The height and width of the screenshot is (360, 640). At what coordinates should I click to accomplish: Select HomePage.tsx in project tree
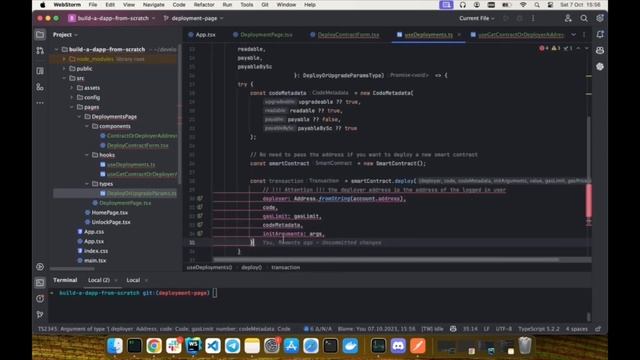point(109,213)
